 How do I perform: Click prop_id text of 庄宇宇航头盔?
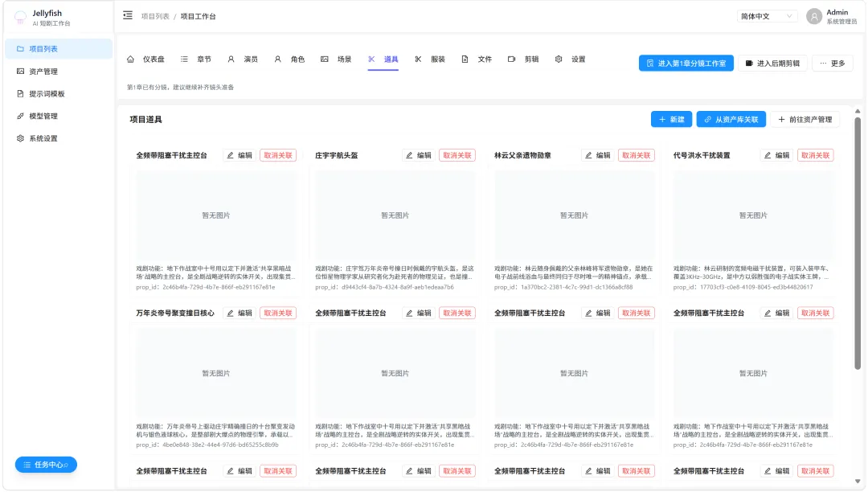[x=384, y=287]
